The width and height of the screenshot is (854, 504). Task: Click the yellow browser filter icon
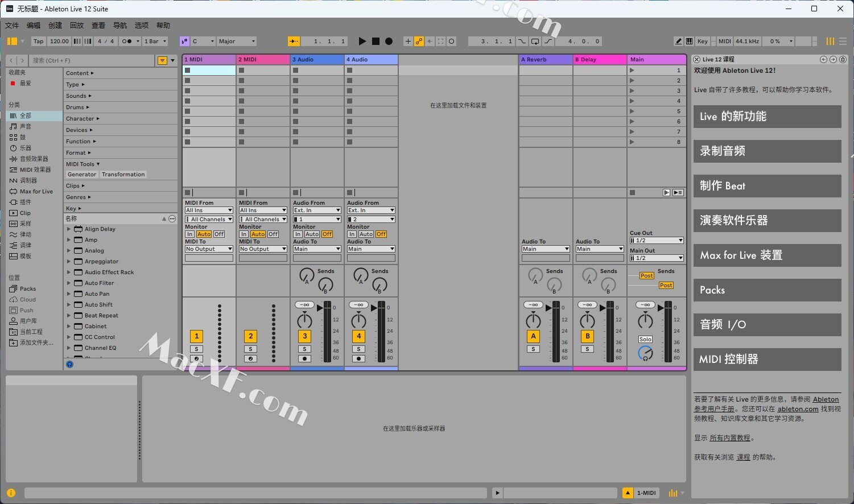tap(162, 60)
